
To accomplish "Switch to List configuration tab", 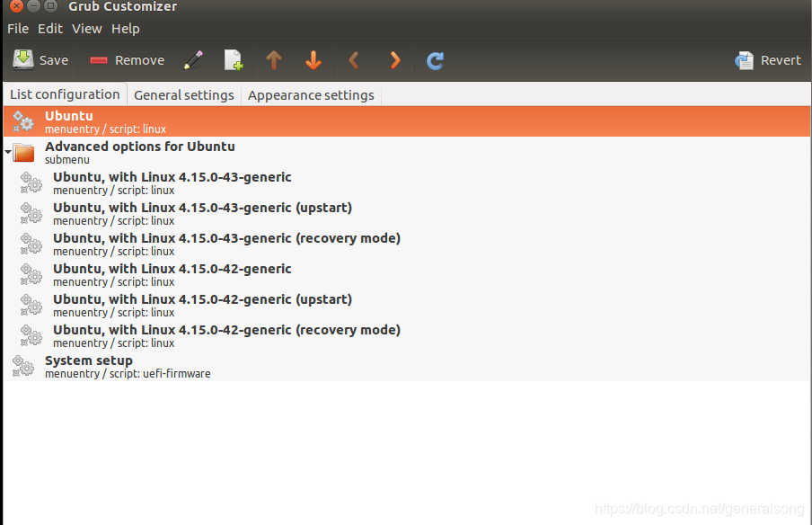I will [x=65, y=94].
